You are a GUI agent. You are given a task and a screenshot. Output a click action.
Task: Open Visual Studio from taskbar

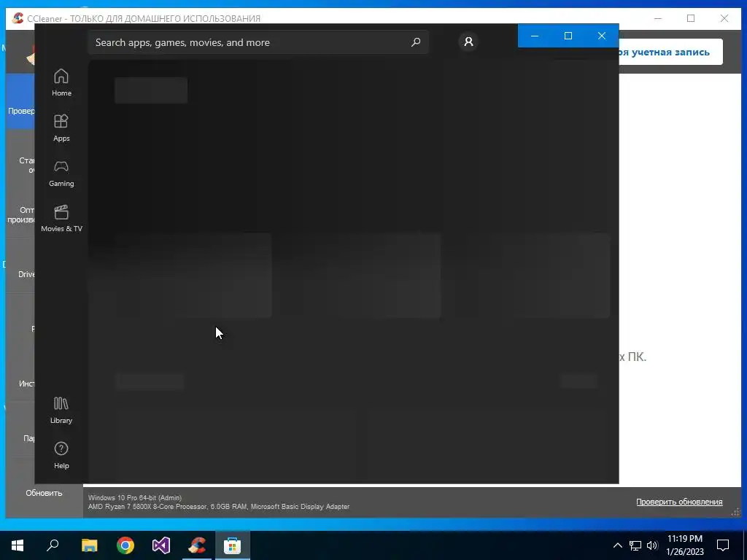[161, 545]
